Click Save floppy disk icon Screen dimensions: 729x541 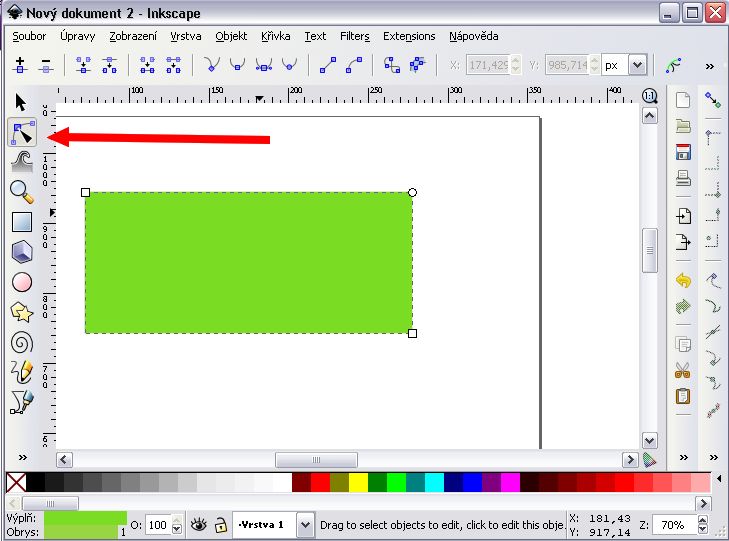(683, 152)
